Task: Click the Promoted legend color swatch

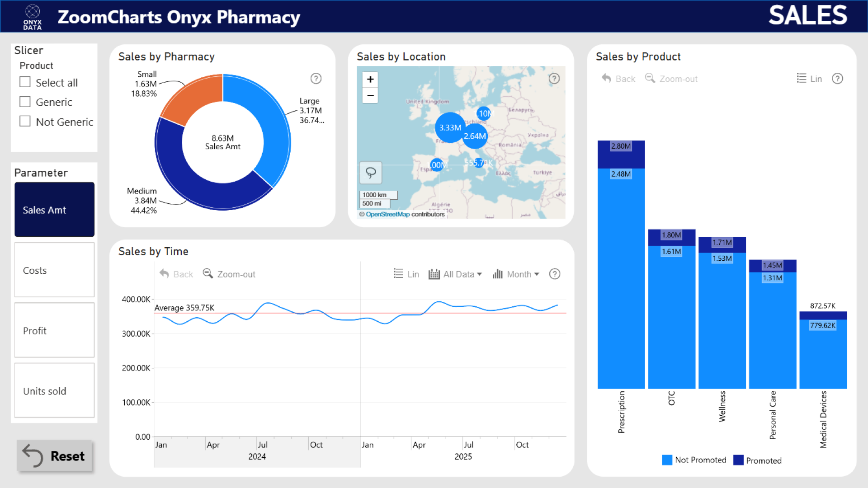Action: (x=738, y=460)
